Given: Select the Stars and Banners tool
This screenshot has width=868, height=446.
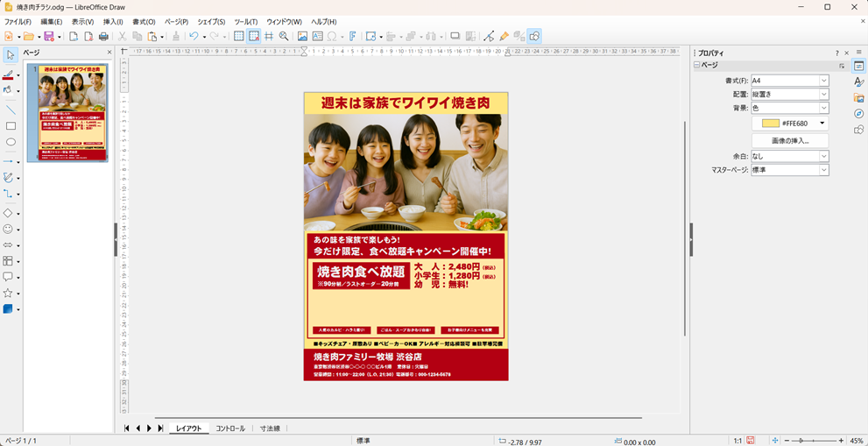Looking at the screenshot, I should tap(8, 293).
